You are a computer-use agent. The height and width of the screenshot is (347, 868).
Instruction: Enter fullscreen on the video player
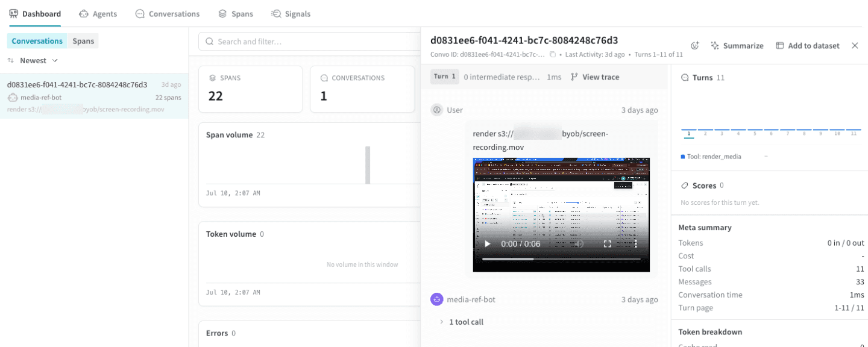point(608,244)
